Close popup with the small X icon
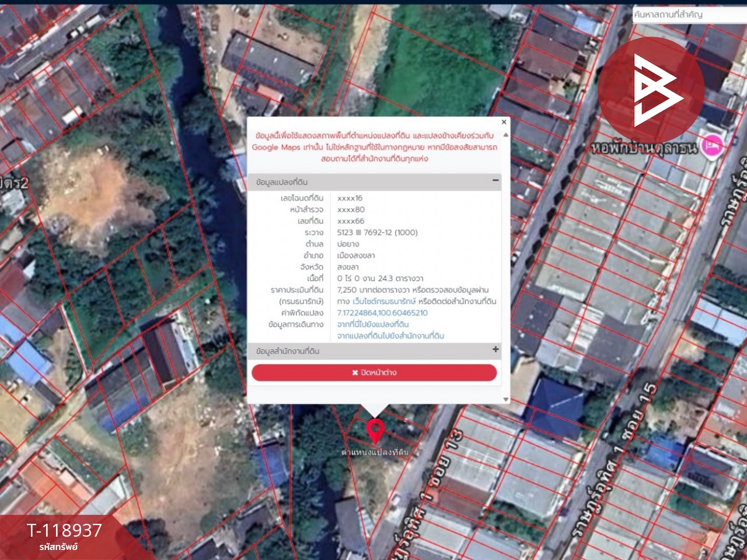The height and width of the screenshot is (560, 747). click(504, 122)
